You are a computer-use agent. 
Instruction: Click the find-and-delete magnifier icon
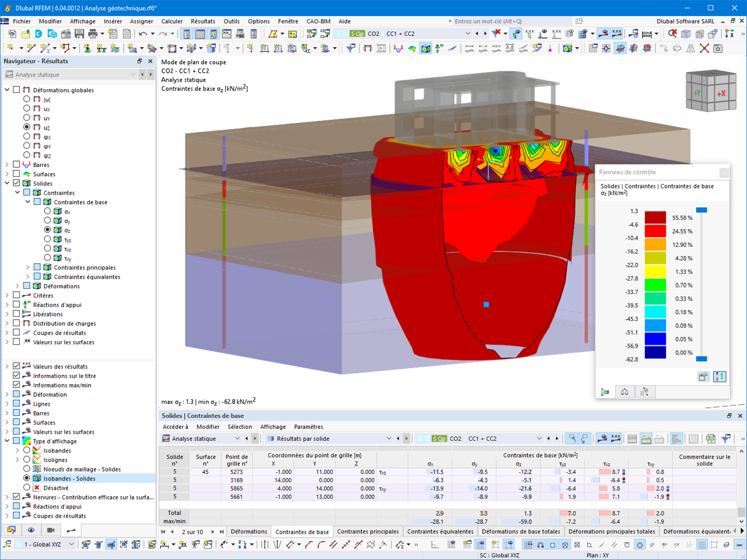[x=672, y=34]
